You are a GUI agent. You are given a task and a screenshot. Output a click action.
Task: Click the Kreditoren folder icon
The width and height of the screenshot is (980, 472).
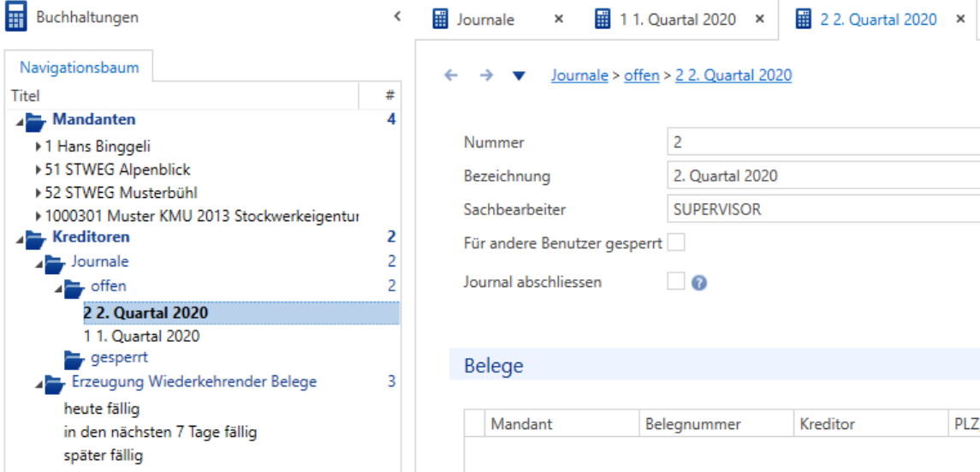click(x=36, y=239)
